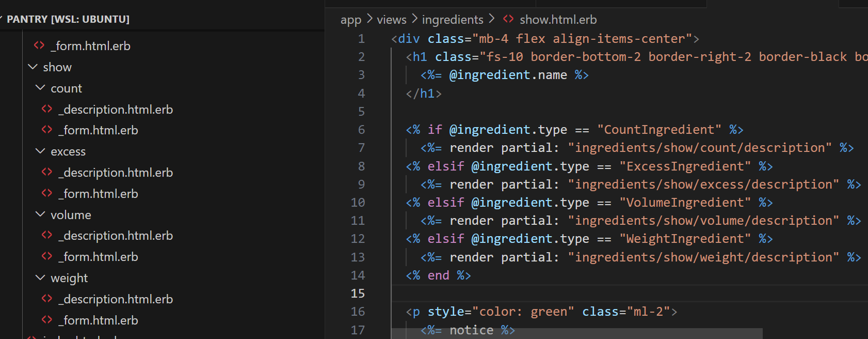Select the show folder label
Viewport: 868px width, 339px height.
pos(57,67)
